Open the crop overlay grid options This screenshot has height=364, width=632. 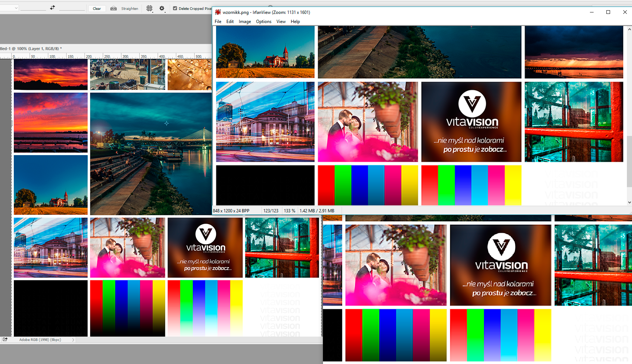coord(149,8)
